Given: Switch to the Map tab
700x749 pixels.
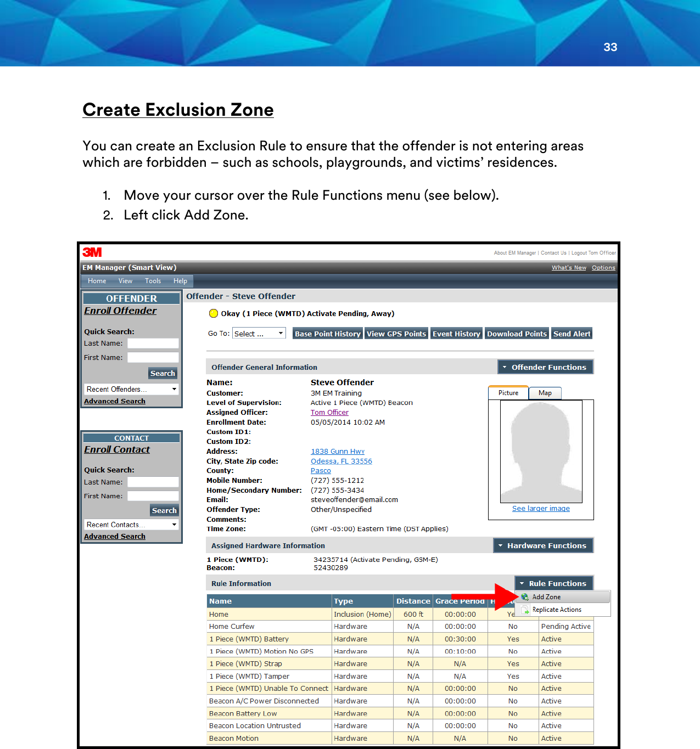Looking at the screenshot, I should tap(545, 393).
